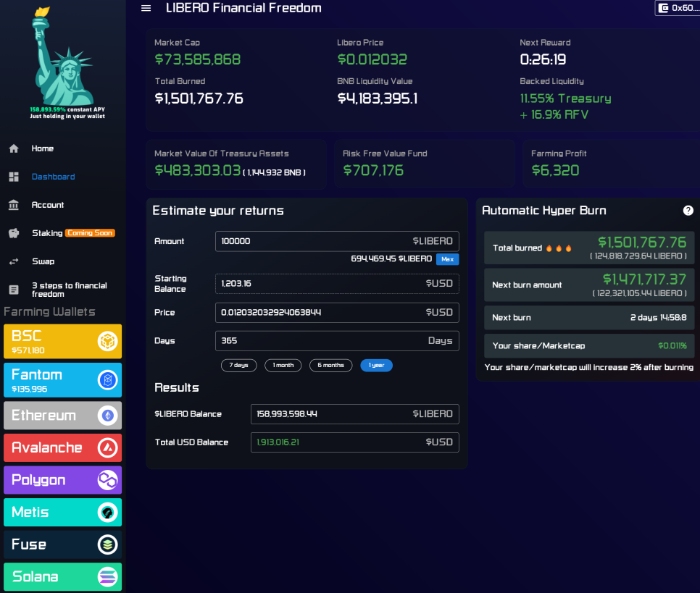Click the Swap arrows icon

click(x=14, y=261)
